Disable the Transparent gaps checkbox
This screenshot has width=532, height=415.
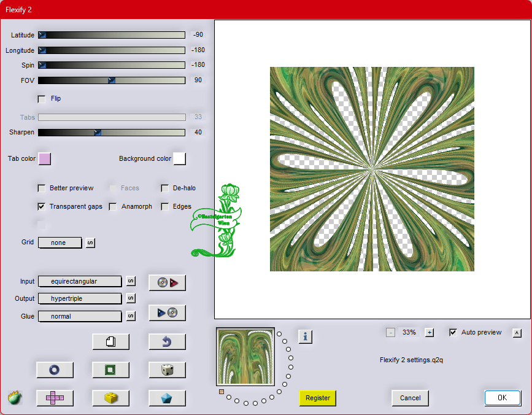(42, 207)
